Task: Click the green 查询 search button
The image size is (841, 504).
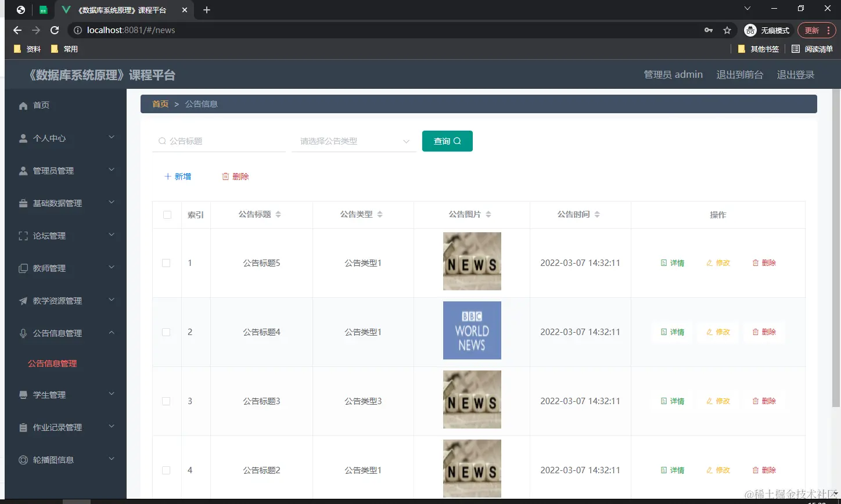Action: 447,141
